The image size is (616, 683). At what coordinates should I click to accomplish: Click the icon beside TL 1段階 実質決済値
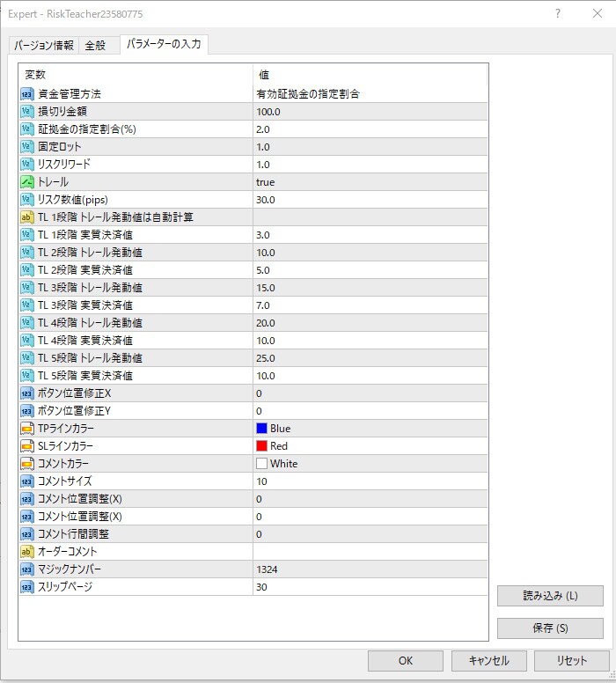[27, 235]
